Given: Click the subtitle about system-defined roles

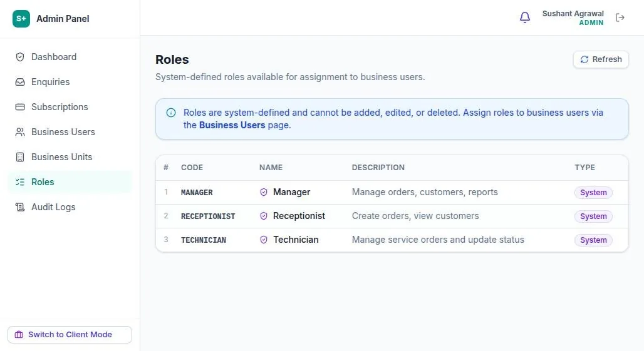Looking at the screenshot, I should pyautogui.click(x=290, y=77).
